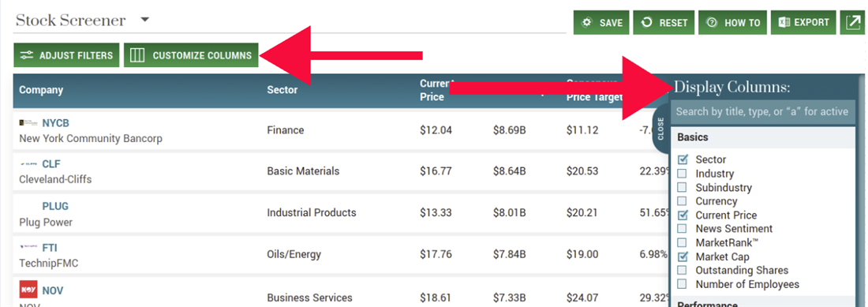Viewport: 868px width, 307px height.
Task: Export results with the EXPORT button
Action: [803, 23]
